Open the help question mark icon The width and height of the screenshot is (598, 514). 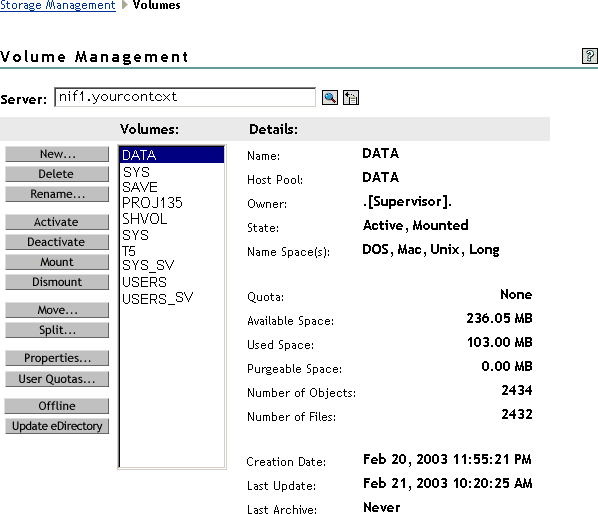[590, 56]
